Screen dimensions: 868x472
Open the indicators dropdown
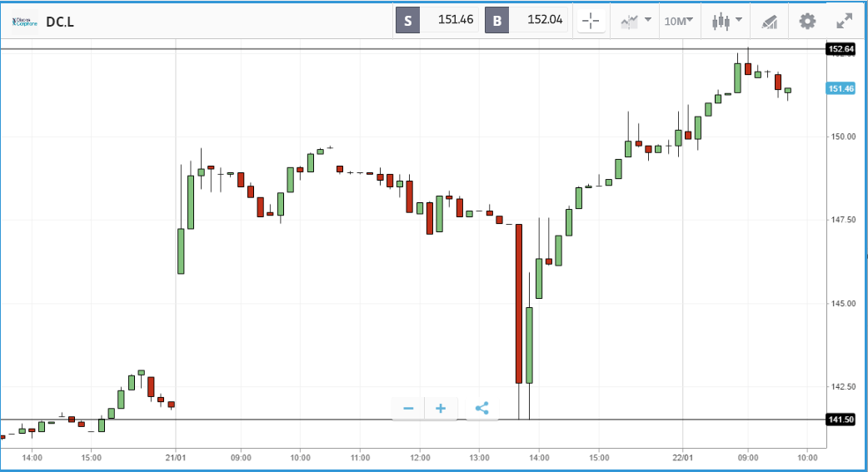pyautogui.click(x=636, y=22)
